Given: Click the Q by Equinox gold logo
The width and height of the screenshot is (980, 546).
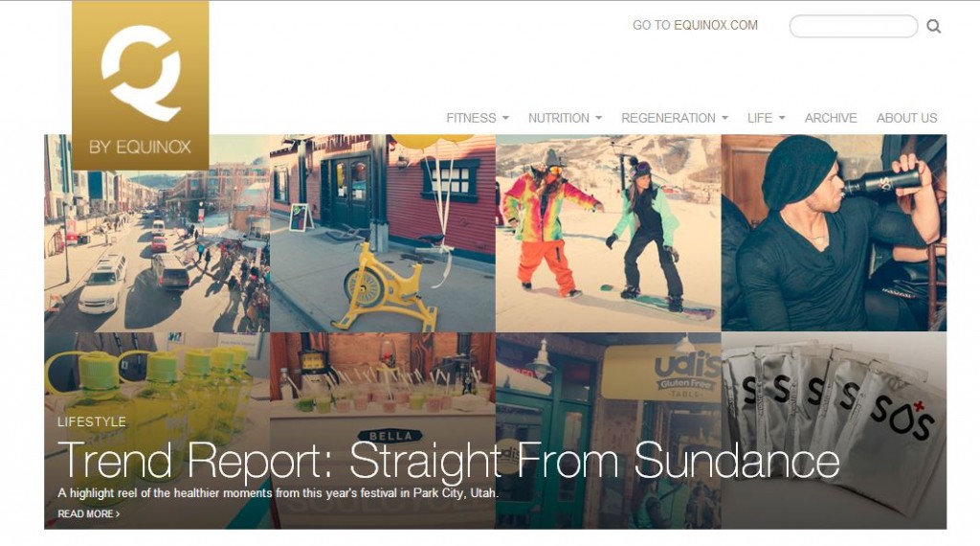Looking at the screenshot, I should (x=140, y=85).
